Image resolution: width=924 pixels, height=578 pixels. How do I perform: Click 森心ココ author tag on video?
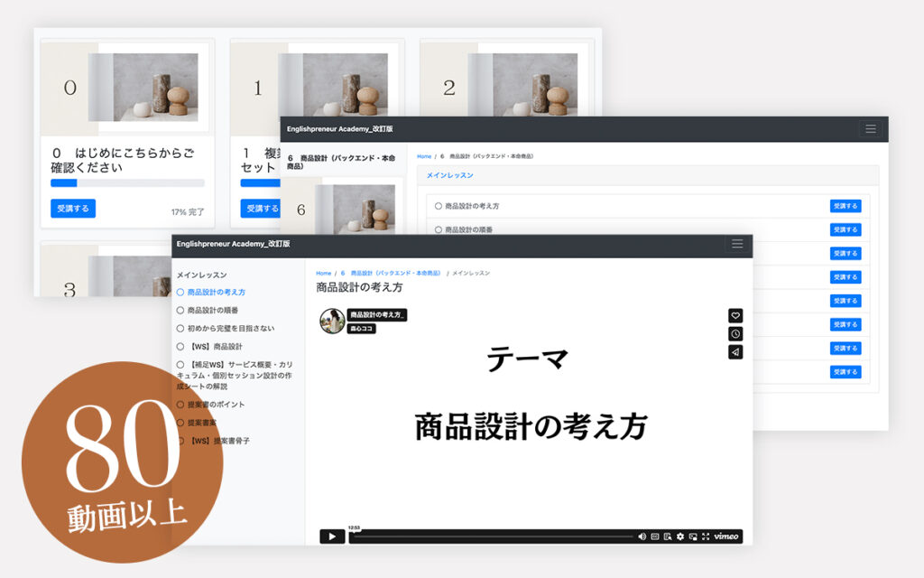coord(361,329)
